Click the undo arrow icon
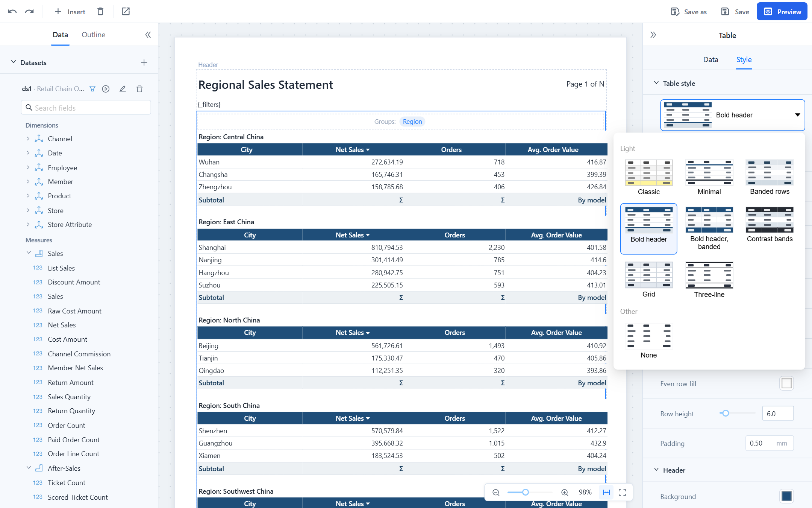Screen dimensions: 812x508 coord(12,12)
